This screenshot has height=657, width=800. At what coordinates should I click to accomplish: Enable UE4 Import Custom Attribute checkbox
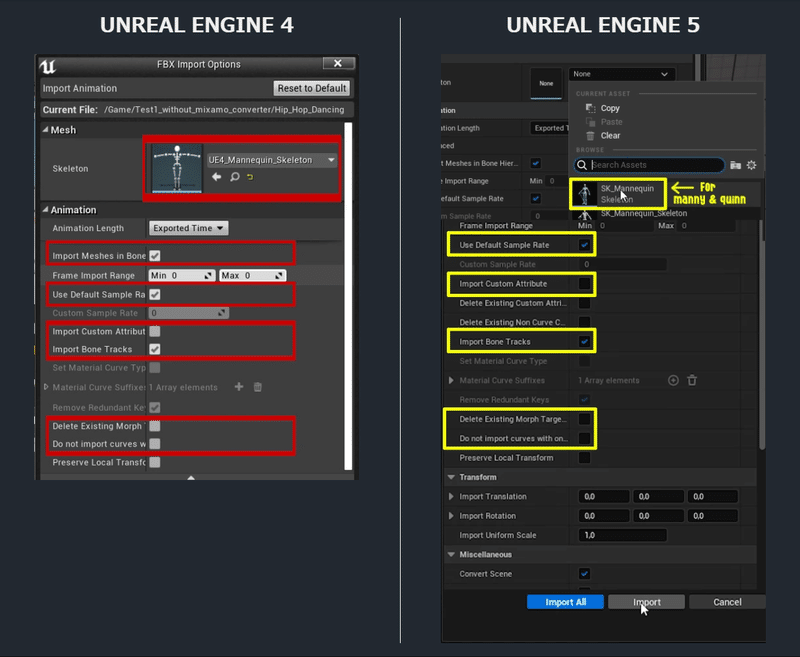155,331
